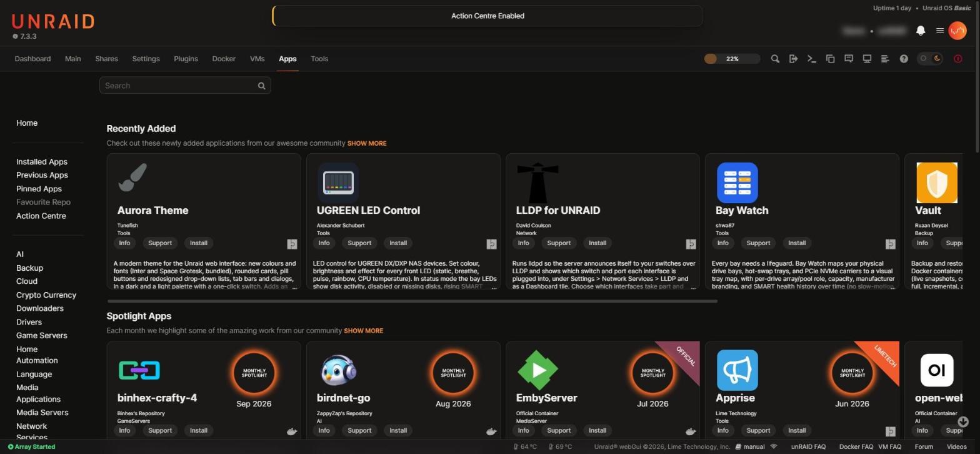This screenshot has height=454, width=980.
Task: Click the Wi-Fi icon in the footer
Action: pyautogui.click(x=774, y=447)
